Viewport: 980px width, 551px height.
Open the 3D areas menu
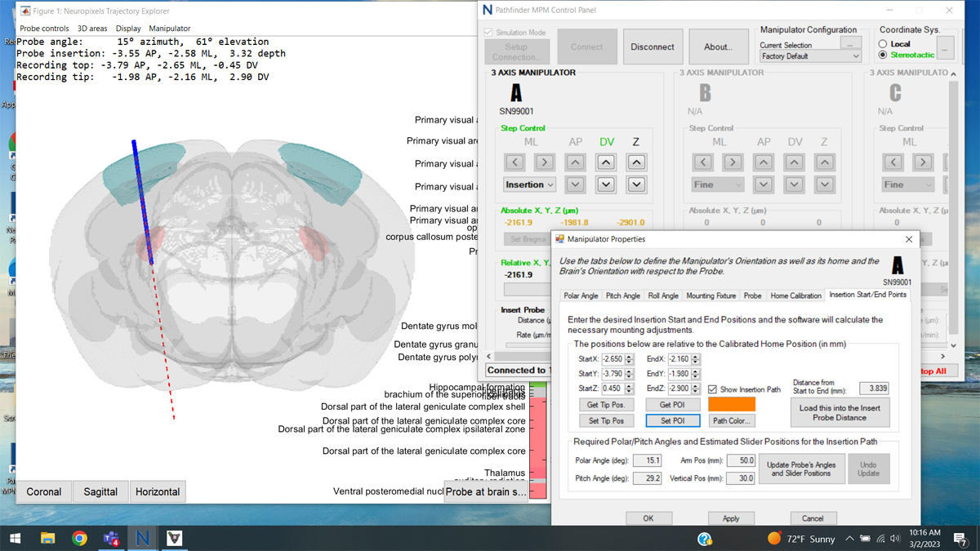point(92,29)
